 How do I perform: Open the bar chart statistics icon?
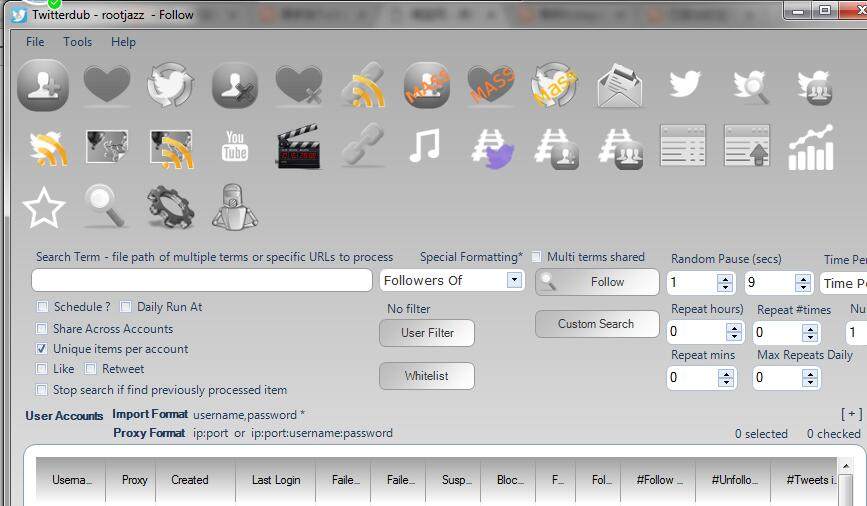click(811, 147)
